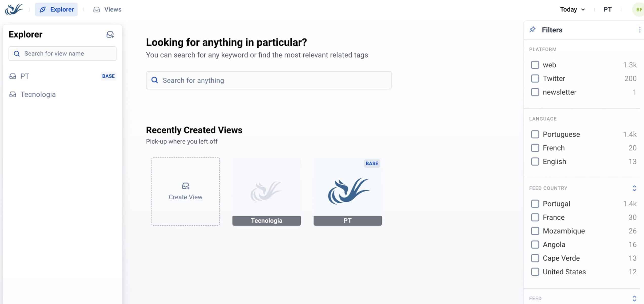The image size is (644, 304).
Task: Expand the Feed Country filter section
Action: 634,188
